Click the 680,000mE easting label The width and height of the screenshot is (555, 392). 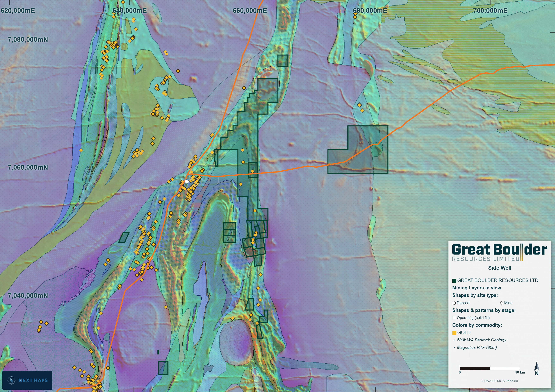[370, 11]
